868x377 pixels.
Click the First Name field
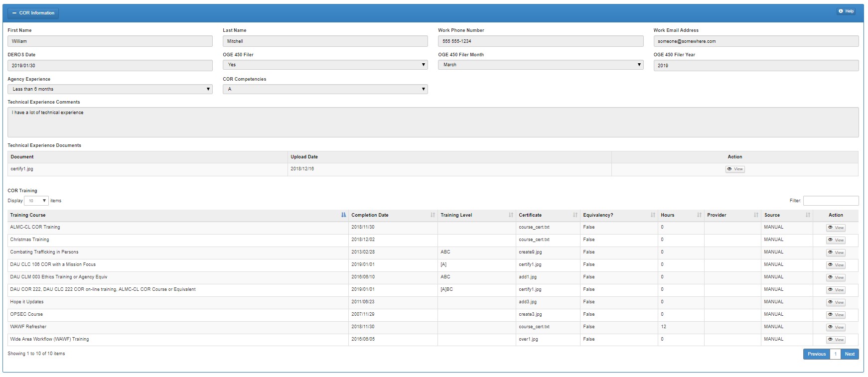110,41
